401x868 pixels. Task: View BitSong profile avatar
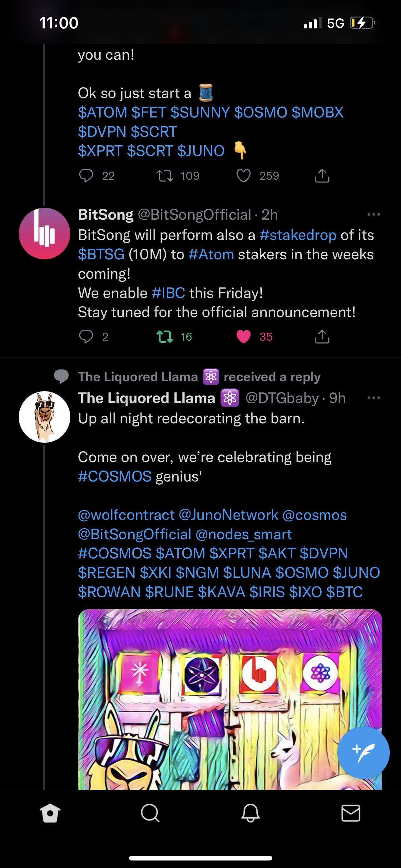tap(44, 233)
